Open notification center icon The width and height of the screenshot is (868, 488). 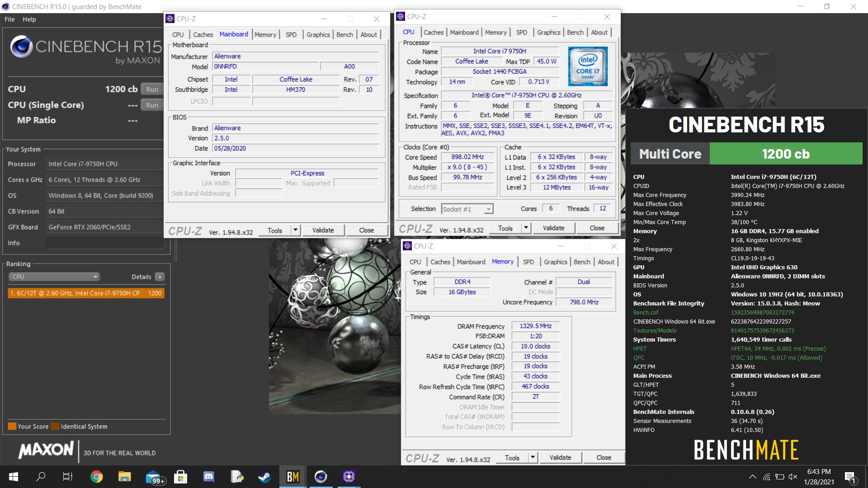pos(850,478)
